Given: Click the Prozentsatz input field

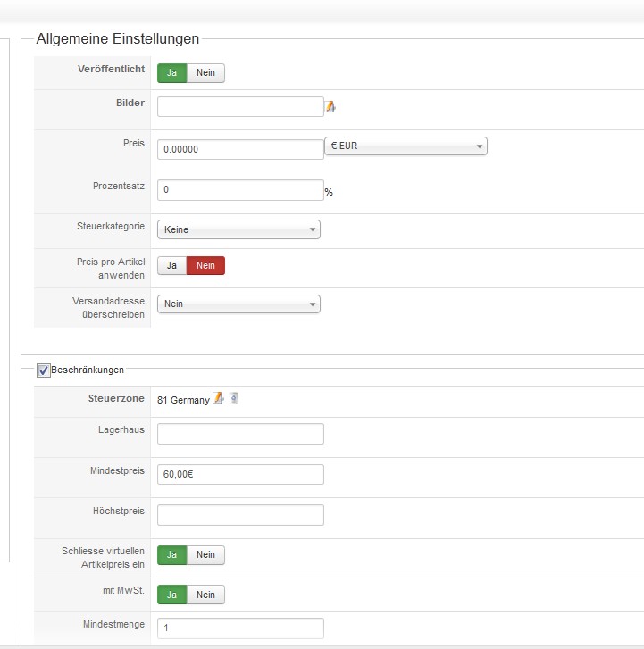Looking at the screenshot, I should coord(240,190).
